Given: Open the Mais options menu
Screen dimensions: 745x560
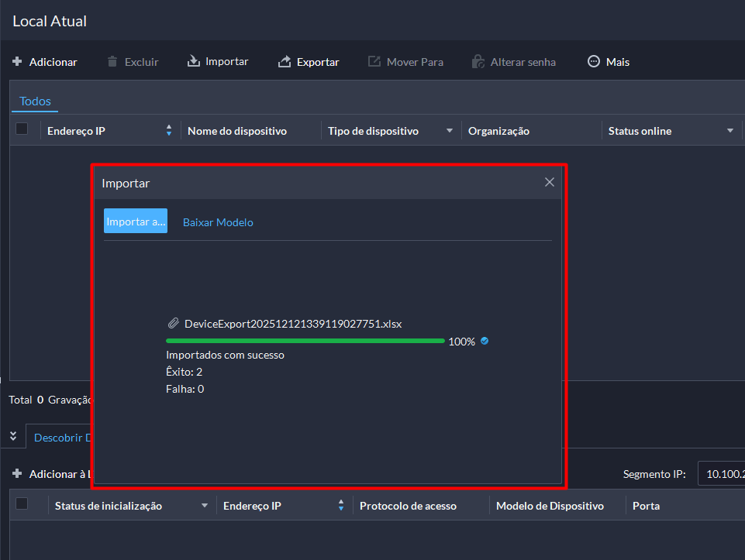Looking at the screenshot, I should point(594,62).
